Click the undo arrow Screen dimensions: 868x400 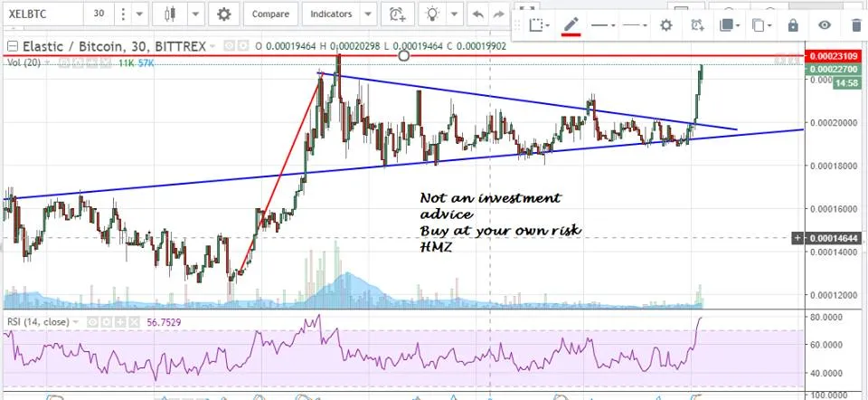coord(476,14)
